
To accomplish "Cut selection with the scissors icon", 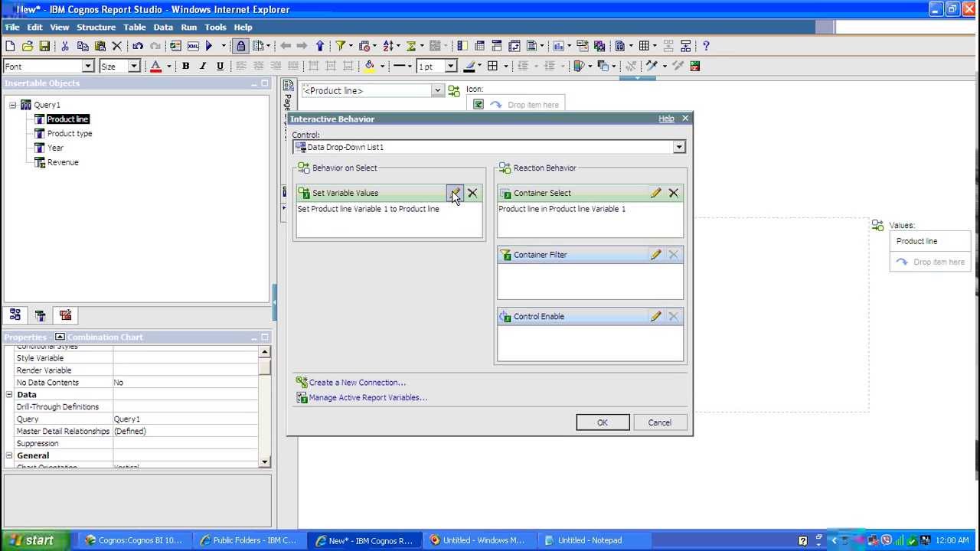I will [x=65, y=46].
